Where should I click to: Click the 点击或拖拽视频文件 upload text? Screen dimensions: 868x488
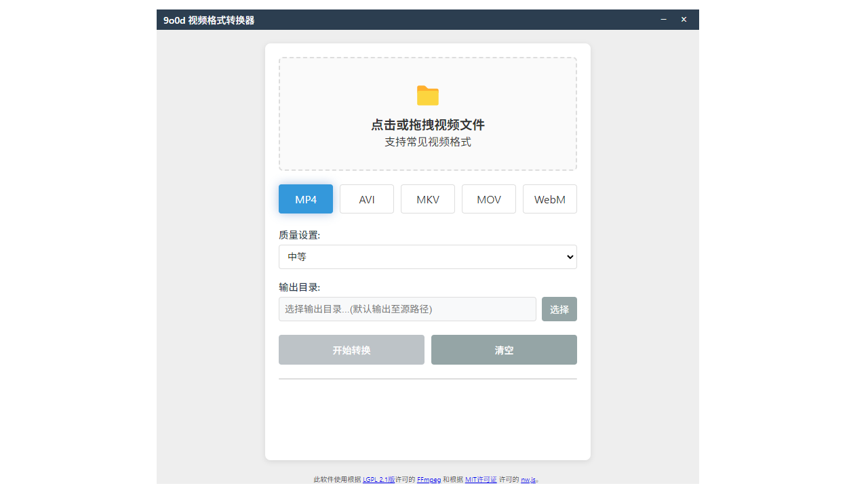[428, 125]
